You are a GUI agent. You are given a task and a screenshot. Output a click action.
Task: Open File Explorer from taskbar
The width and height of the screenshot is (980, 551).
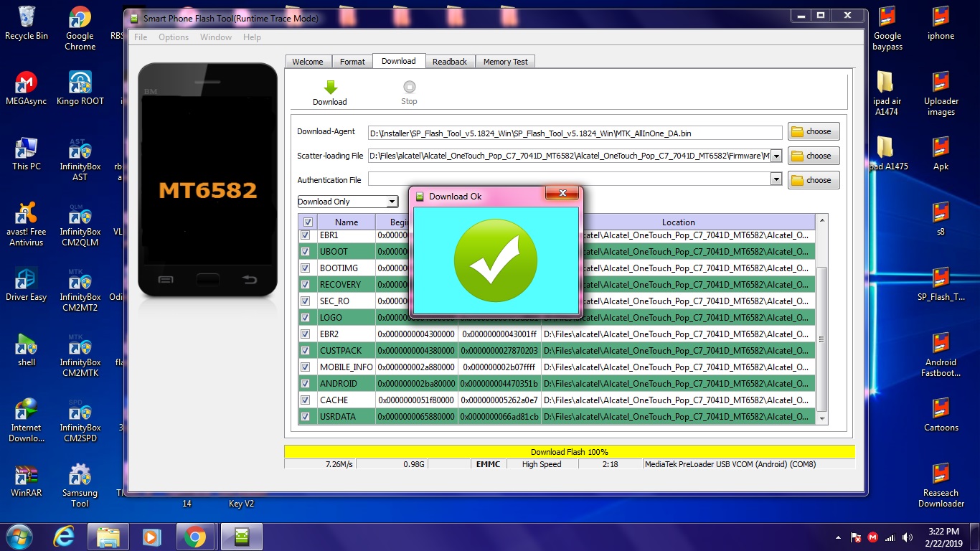(x=108, y=537)
